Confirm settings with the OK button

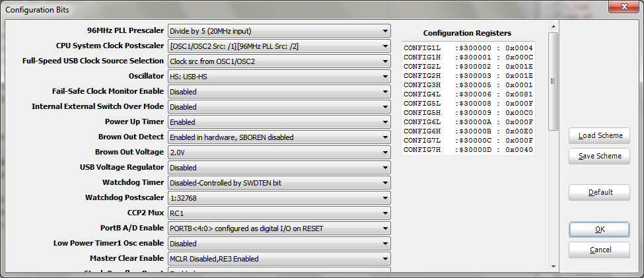tap(600, 229)
